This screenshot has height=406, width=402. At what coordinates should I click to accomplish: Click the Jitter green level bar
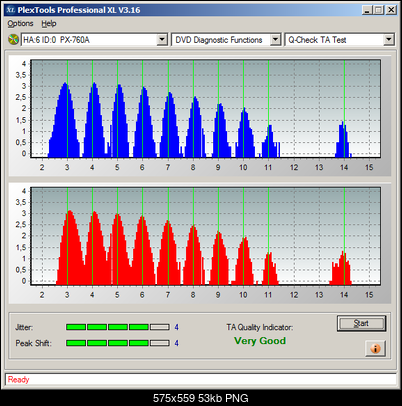pyautogui.click(x=118, y=327)
